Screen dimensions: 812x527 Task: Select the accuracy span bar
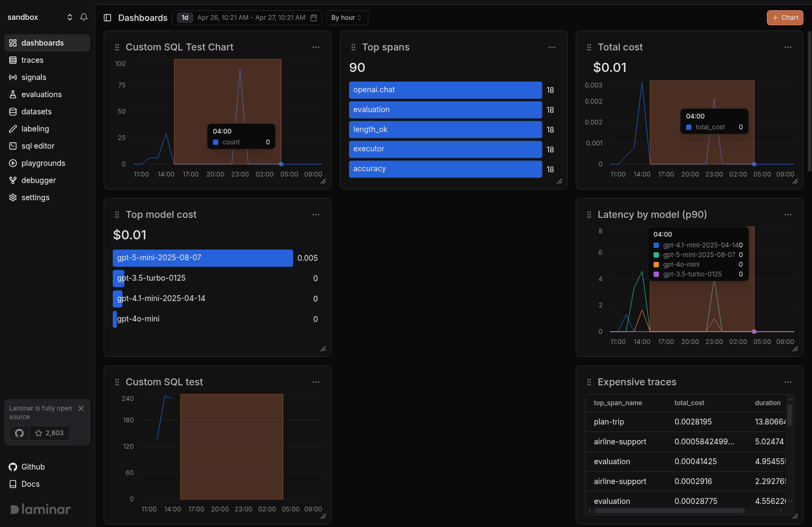coord(445,169)
